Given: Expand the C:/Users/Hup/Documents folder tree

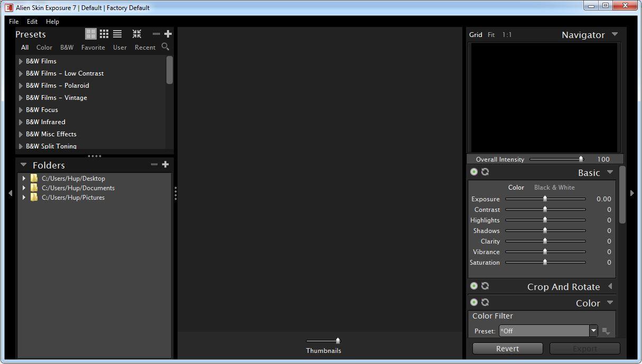Looking at the screenshot, I should (24, 188).
